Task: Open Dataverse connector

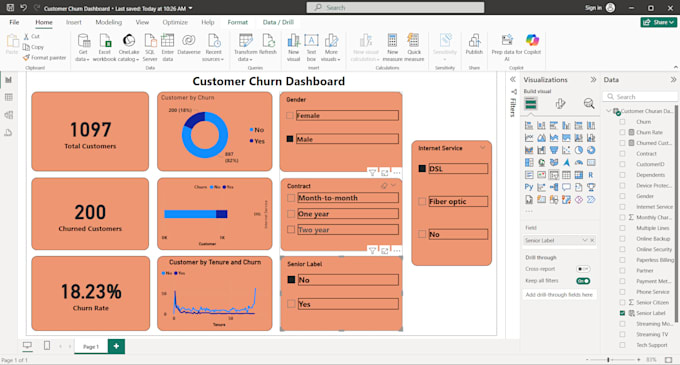Action: point(189,44)
